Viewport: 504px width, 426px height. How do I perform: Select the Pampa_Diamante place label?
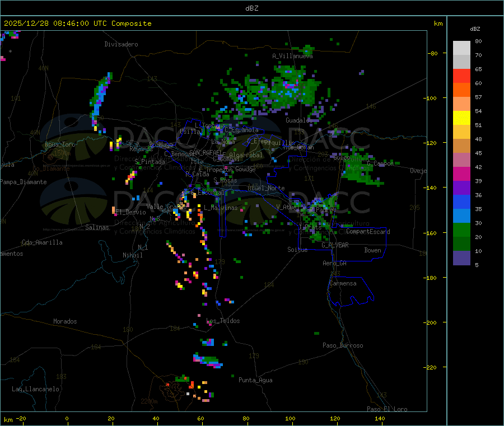coord(24,182)
